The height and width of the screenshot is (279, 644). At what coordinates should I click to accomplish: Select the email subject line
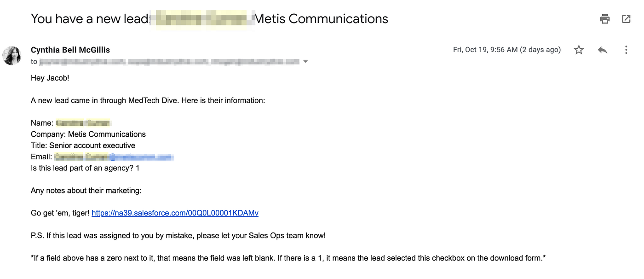(x=209, y=18)
